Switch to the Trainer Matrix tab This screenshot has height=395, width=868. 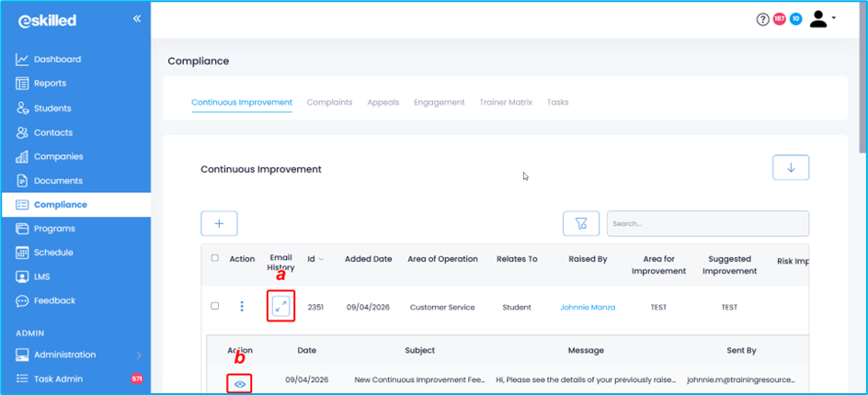(506, 102)
